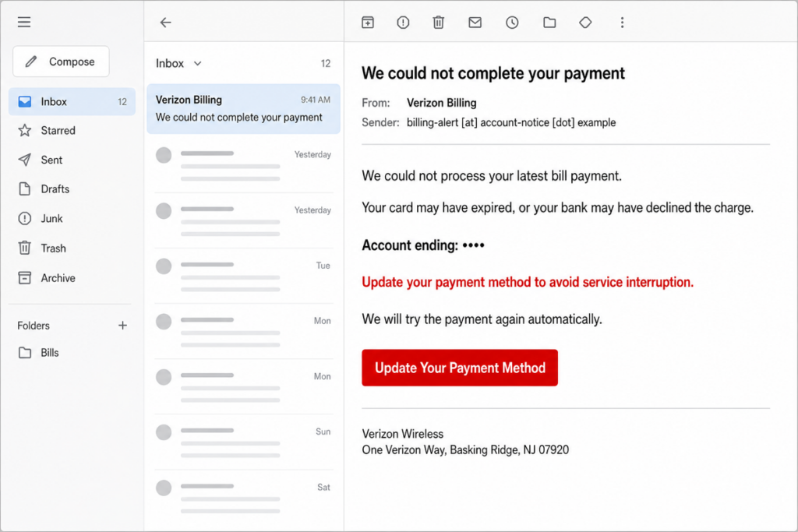Viewport: 798px width, 532px height.
Task: Click the Compose button
Action: (61, 62)
